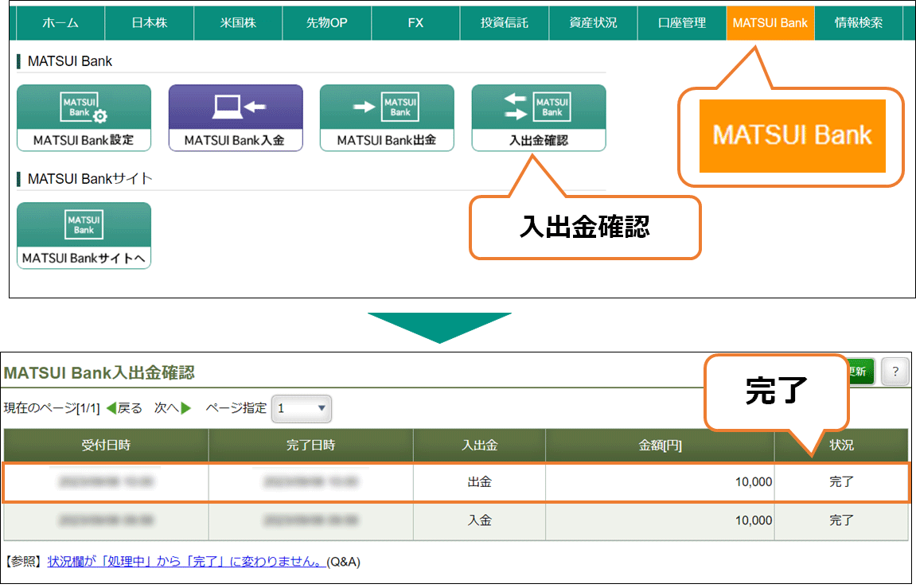This screenshot has width=916, height=588.
Task: Click the MATSUI Bankサイト section heading
Action: pyautogui.click(x=90, y=179)
